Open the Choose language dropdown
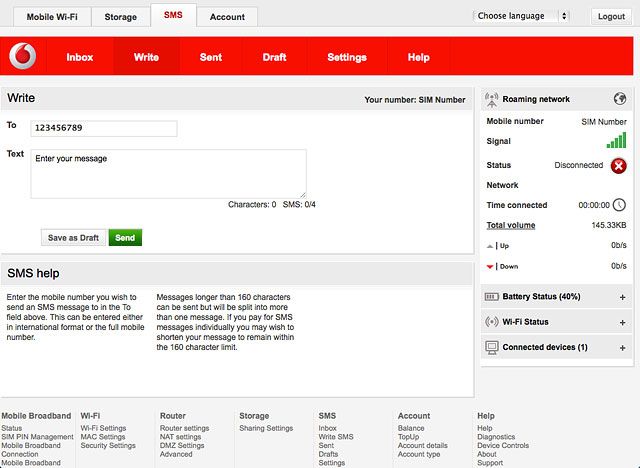640x468 pixels. pyautogui.click(x=521, y=16)
